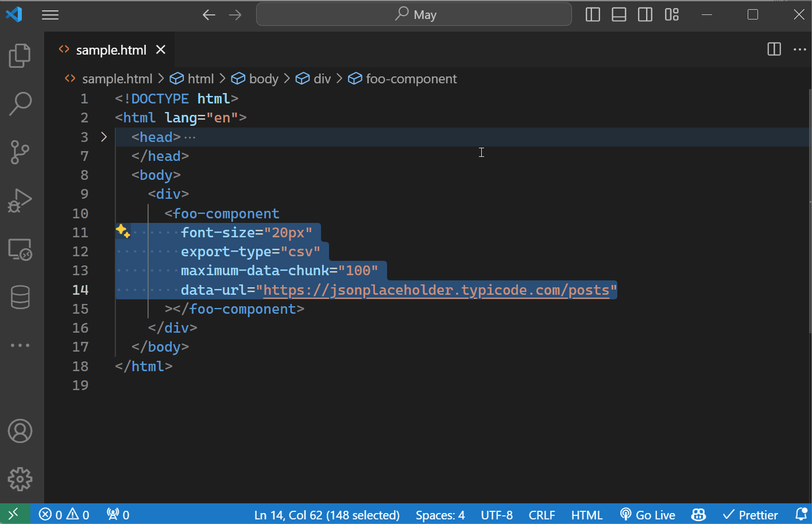Click inside the May search box
The image size is (812, 524).
413,14
